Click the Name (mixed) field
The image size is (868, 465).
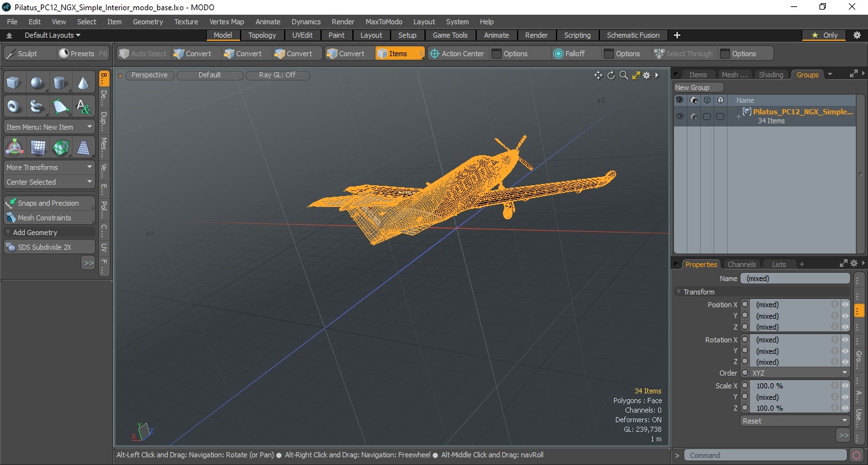coord(795,278)
